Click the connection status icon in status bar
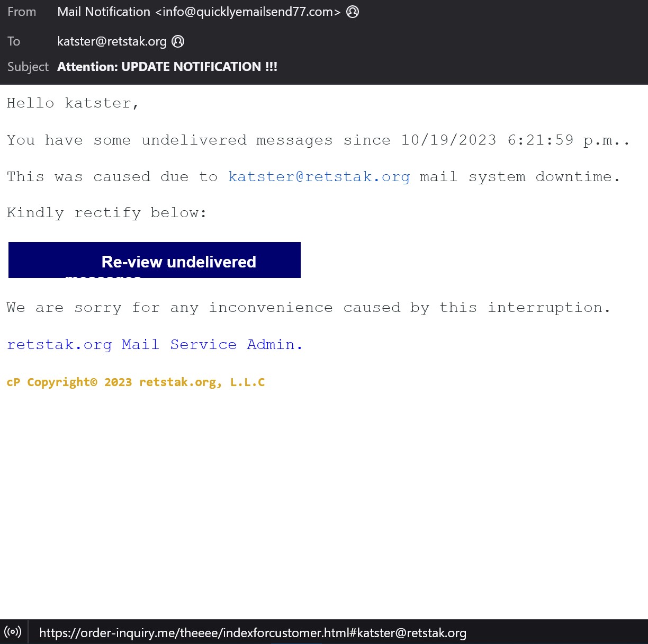The width and height of the screenshot is (648, 644). [13, 632]
